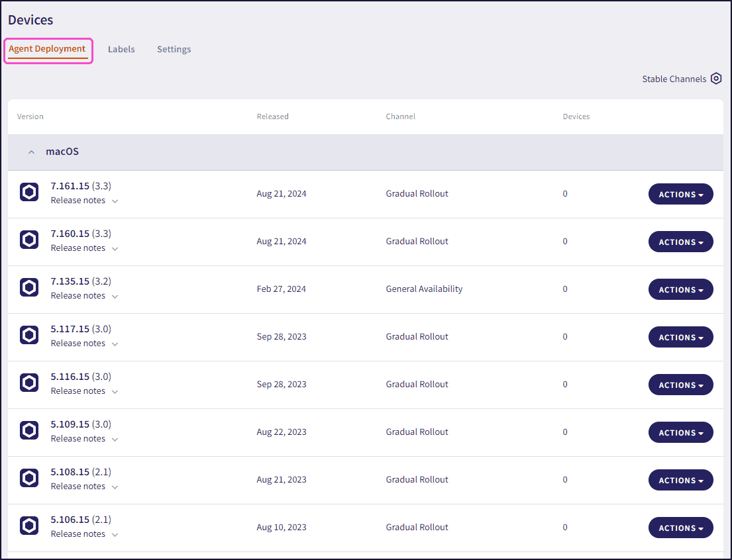Open Actions dropdown for version 7.160.15

coord(680,242)
